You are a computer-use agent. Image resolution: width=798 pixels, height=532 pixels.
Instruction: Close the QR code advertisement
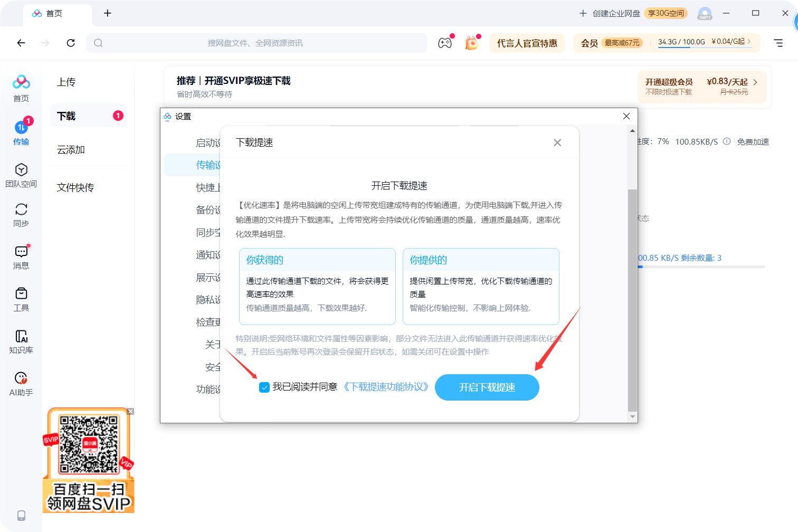coord(130,411)
